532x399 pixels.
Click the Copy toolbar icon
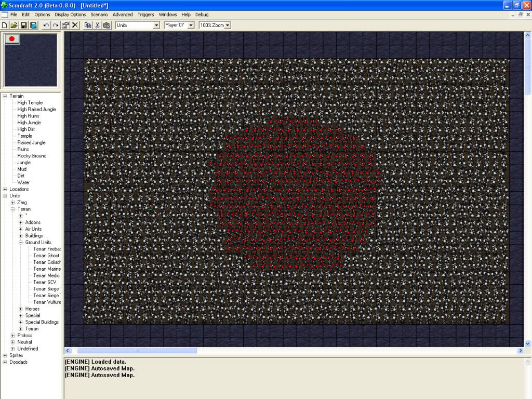pyautogui.click(x=87, y=25)
